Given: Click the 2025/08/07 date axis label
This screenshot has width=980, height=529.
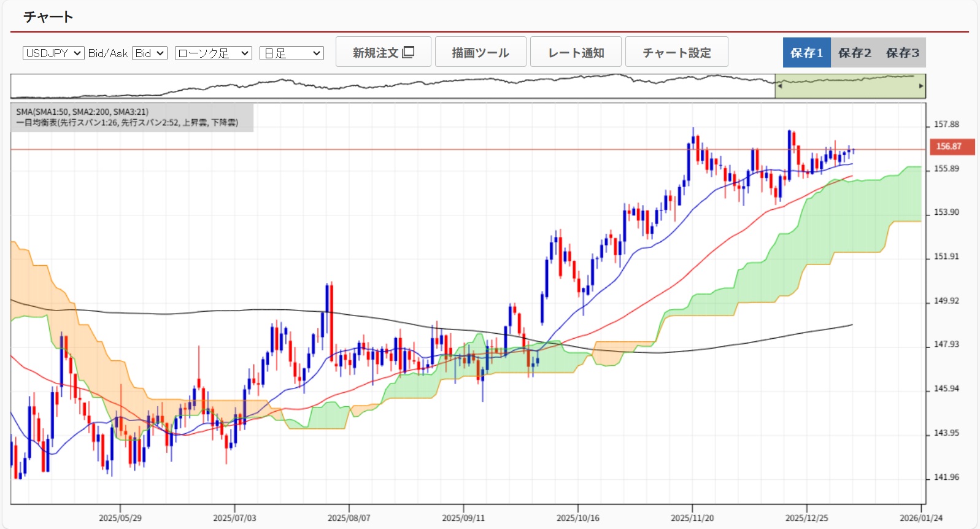Looking at the screenshot, I should [349, 518].
